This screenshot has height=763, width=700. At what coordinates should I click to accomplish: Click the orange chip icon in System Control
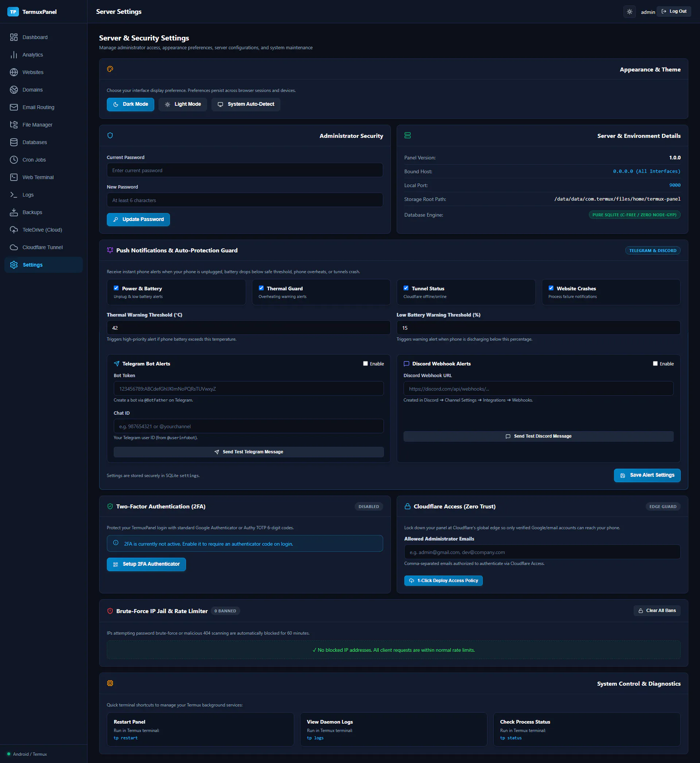click(x=110, y=683)
